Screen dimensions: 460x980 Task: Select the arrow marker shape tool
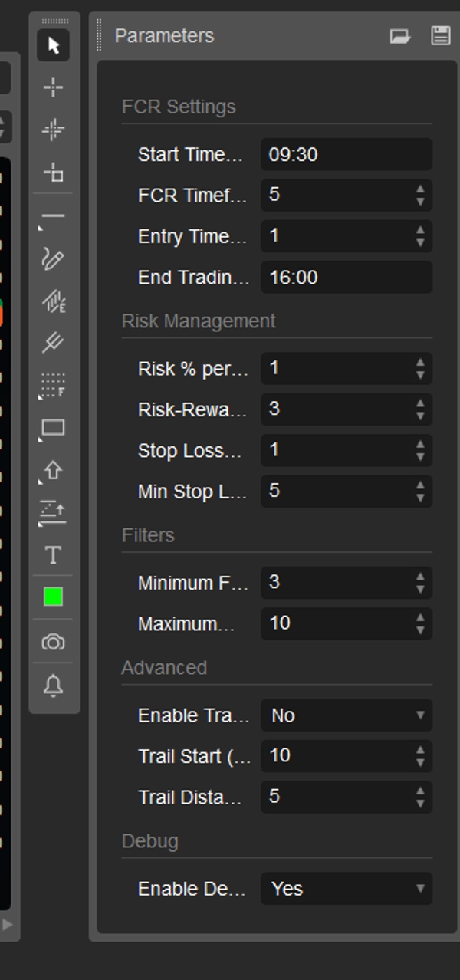click(x=52, y=470)
